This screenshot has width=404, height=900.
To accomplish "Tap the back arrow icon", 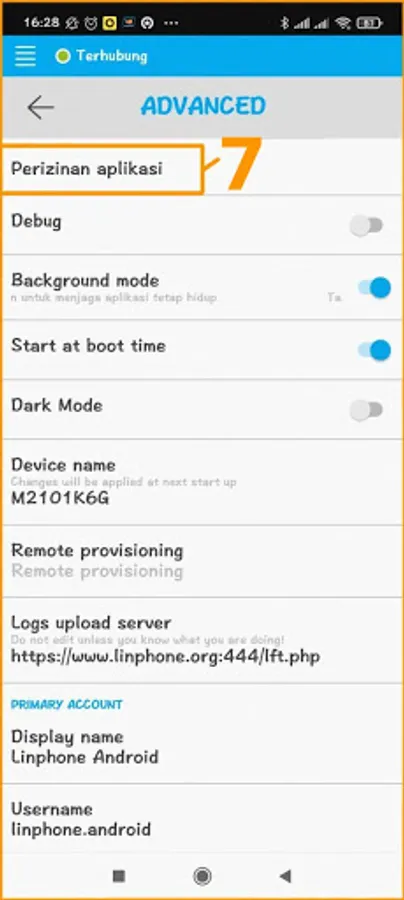I will pyautogui.click(x=40, y=107).
